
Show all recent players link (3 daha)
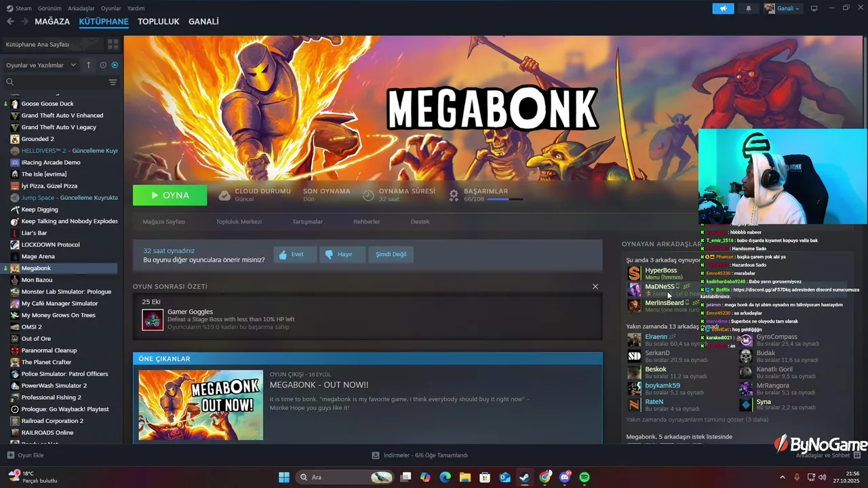(698, 420)
